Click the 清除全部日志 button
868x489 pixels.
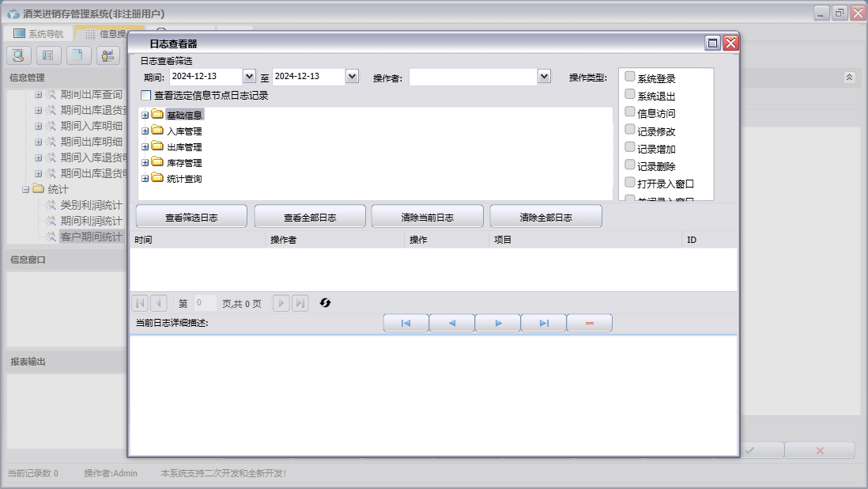click(x=545, y=217)
